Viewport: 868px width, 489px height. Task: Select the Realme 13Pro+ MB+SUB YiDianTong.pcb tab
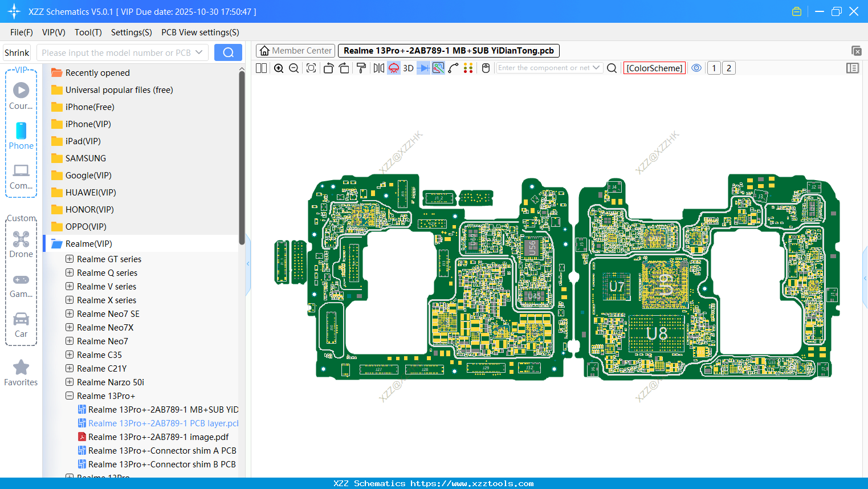click(449, 51)
